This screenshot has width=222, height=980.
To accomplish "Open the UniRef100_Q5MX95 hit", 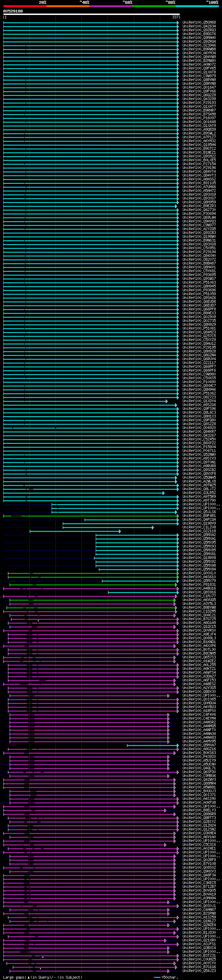I will coord(199,543).
